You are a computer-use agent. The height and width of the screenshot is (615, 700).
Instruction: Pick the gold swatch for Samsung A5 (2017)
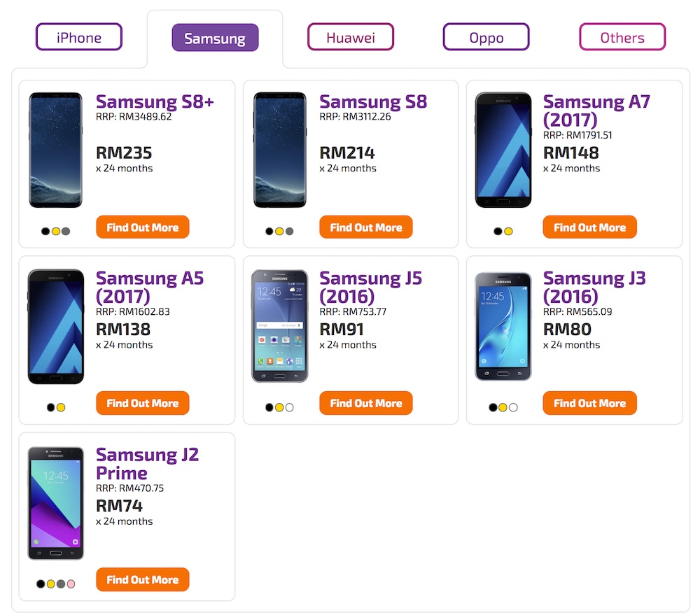pos(61,407)
